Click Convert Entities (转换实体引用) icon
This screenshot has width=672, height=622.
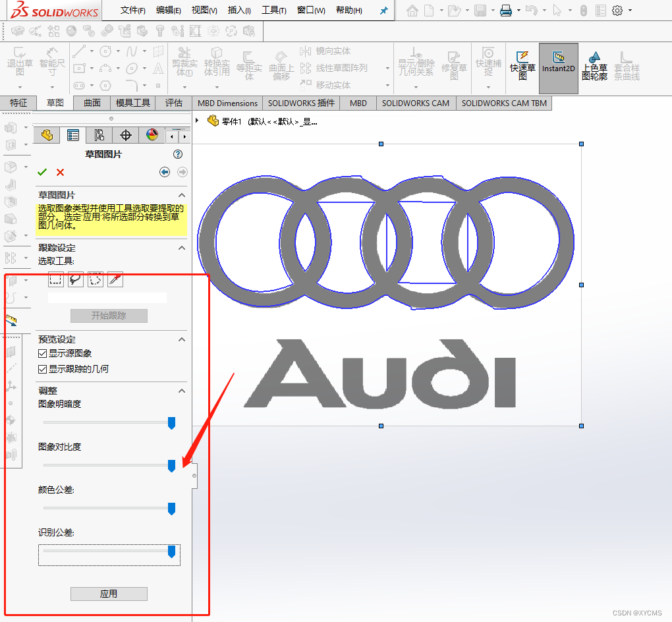pos(217,61)
